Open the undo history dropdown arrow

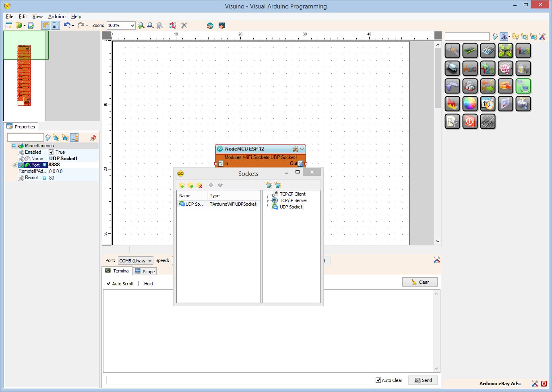click(x=73, y=25)
